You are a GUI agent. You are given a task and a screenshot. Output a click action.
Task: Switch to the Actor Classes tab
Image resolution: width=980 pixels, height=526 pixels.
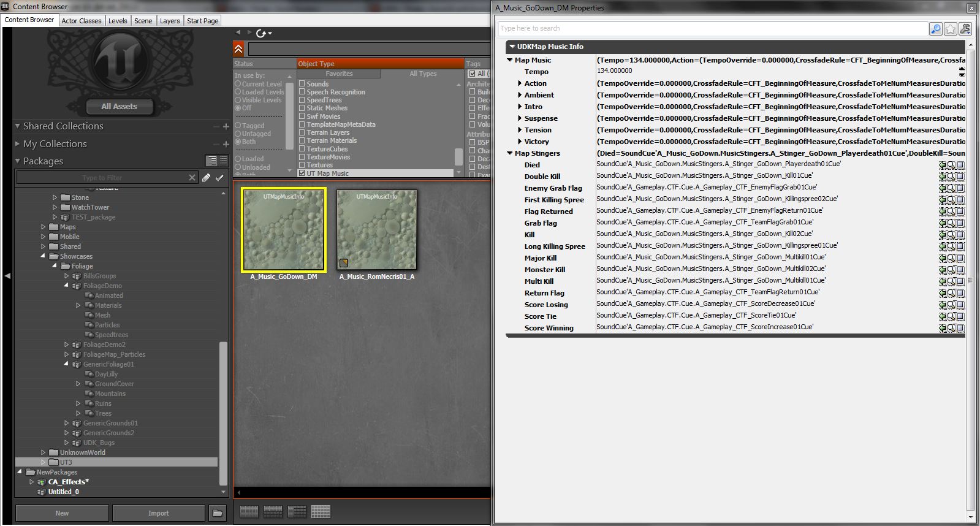[81, 20]
